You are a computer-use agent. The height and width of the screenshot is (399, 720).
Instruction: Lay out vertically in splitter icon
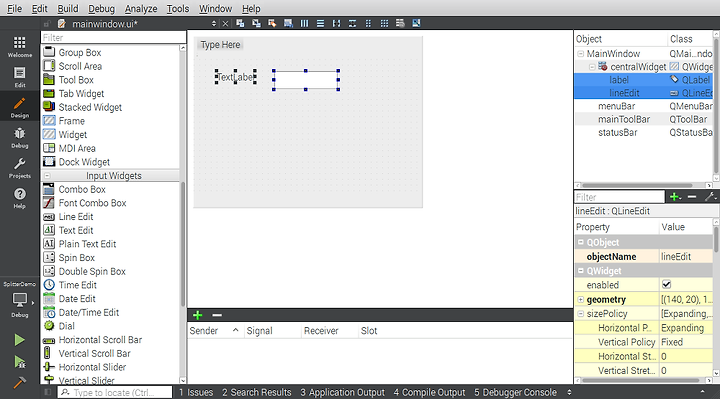click(x=352, y=23)
